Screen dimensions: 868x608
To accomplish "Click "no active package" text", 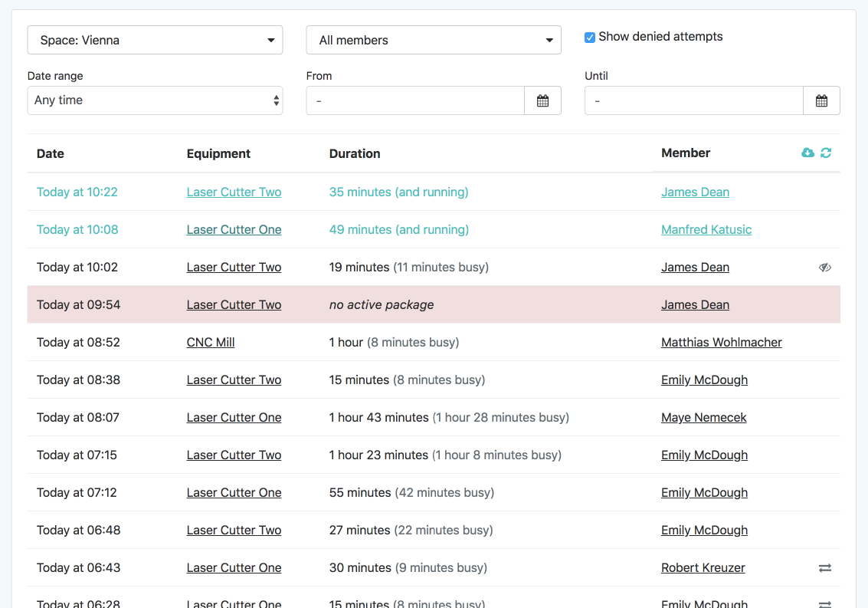I will pyautogui.click(x=382, y=305).
